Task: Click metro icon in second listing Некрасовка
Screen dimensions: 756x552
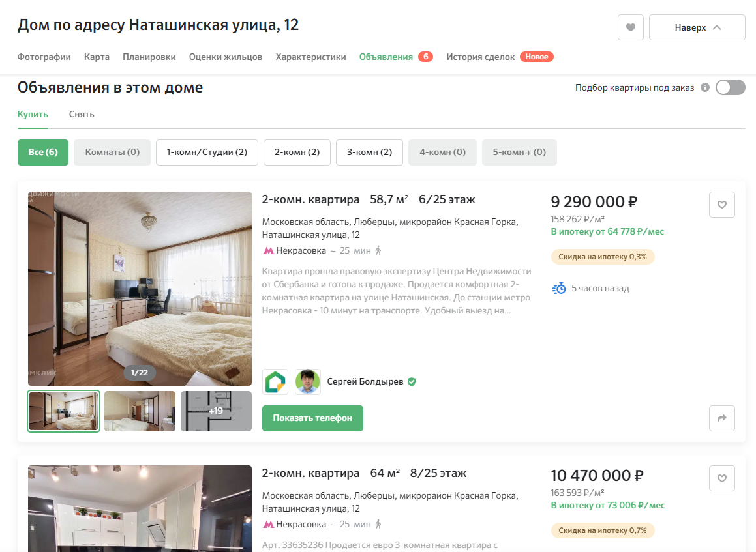Action: [268, 524]
